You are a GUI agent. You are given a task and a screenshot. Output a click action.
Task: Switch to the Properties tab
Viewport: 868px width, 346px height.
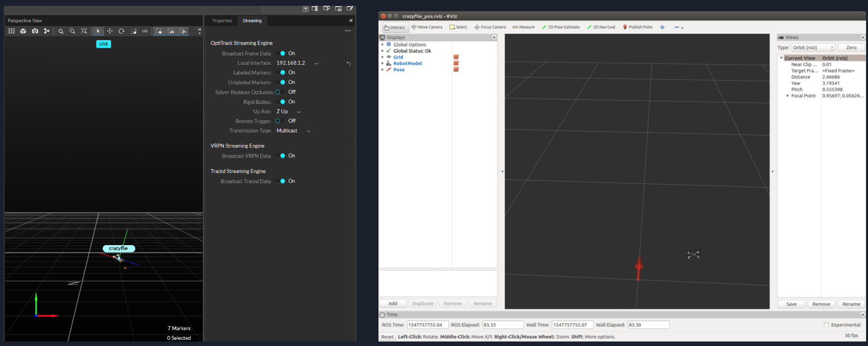(222, 21)
